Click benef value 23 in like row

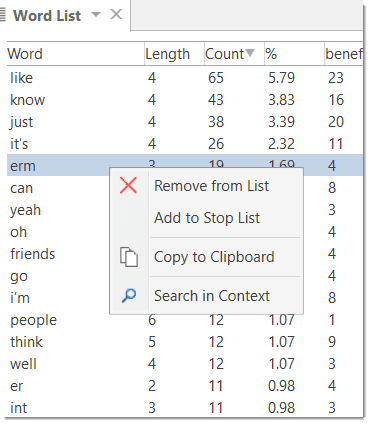pos(336,78)
